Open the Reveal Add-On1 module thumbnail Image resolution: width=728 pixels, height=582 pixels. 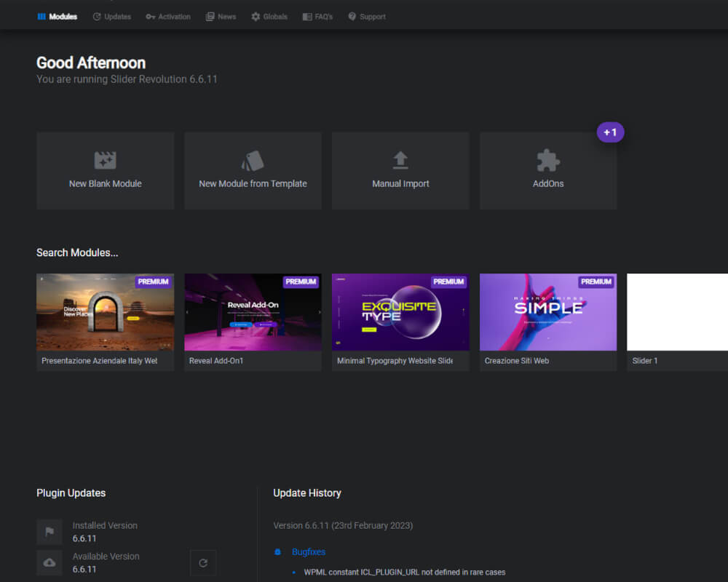coord(253,312)
